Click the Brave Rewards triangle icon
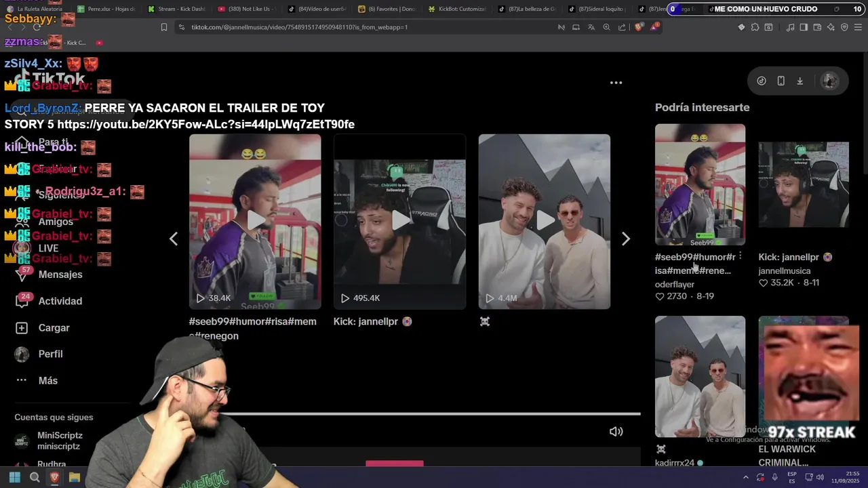The height and width of the screenshot is (488, 868). coord(654,27)
